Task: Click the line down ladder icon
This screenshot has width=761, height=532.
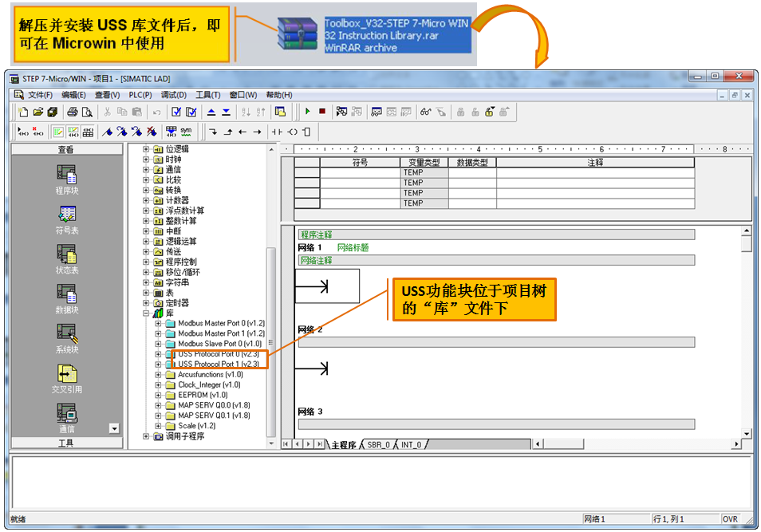Action: 213,132
